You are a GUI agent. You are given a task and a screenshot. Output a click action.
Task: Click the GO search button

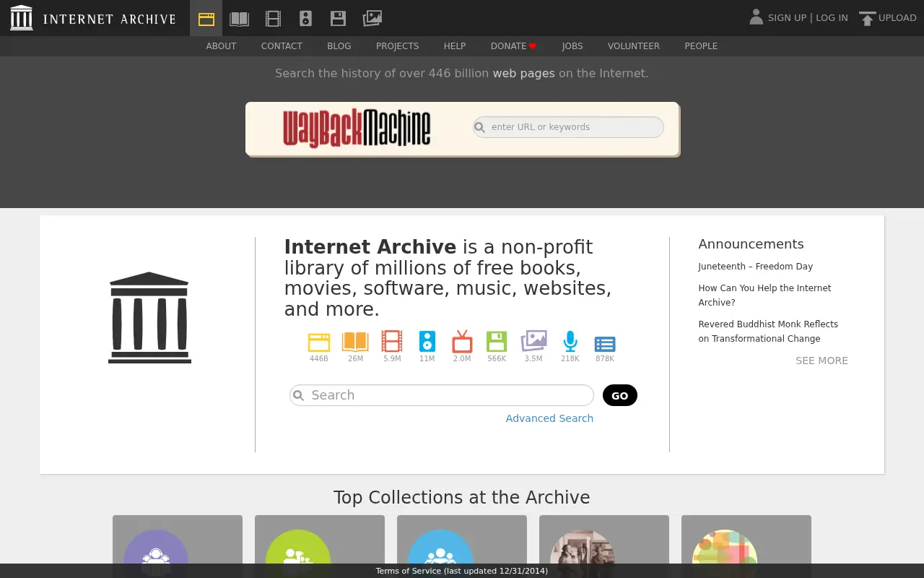(x=620, y=395)
